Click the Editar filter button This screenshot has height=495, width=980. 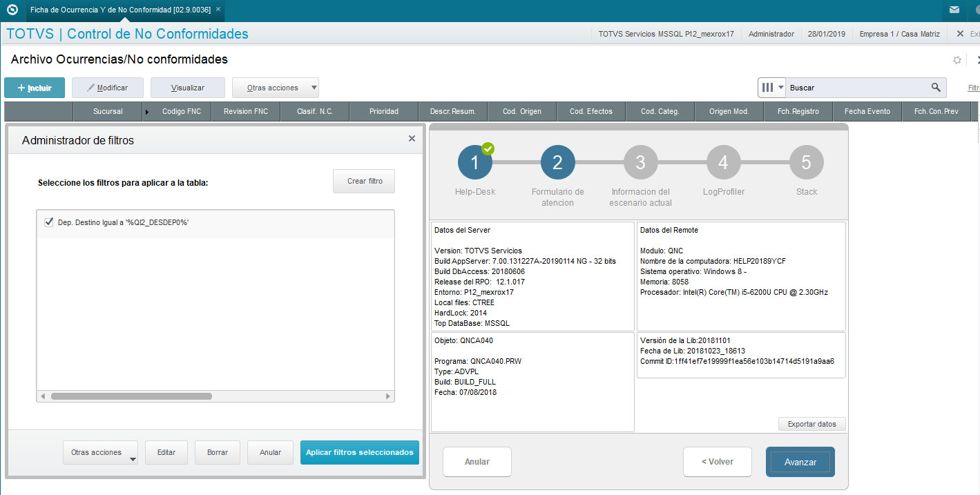click(166, 452)
